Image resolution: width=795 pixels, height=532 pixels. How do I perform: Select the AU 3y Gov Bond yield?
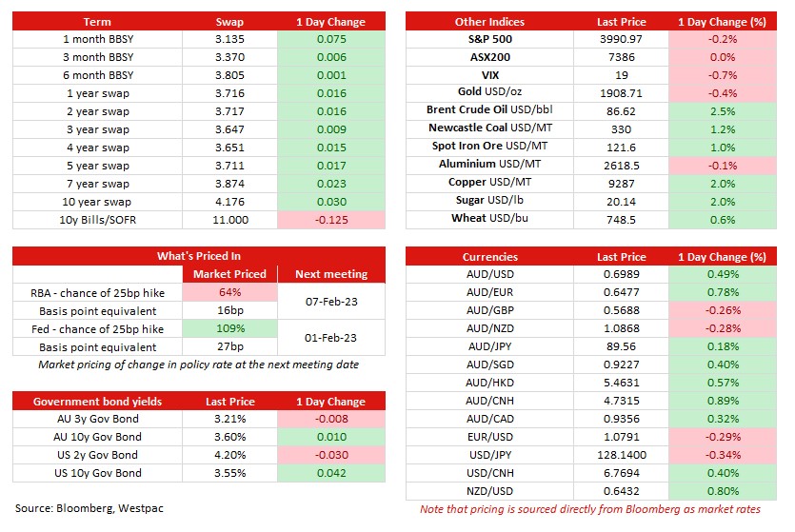coord(229,419)
